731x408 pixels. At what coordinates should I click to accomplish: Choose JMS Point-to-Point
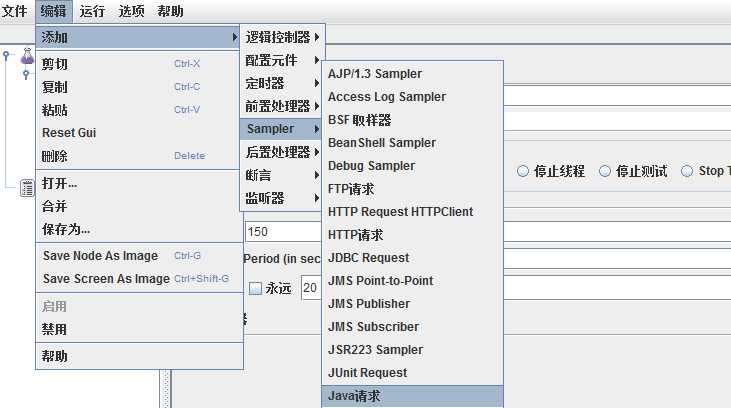click(413, 281)
